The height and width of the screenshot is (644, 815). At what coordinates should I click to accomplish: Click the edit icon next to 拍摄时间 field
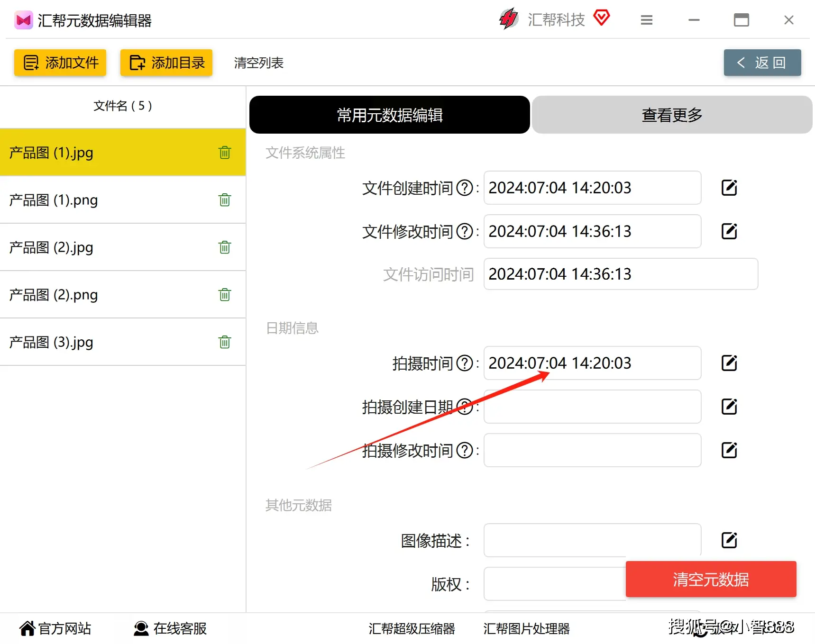coord(729,363)
